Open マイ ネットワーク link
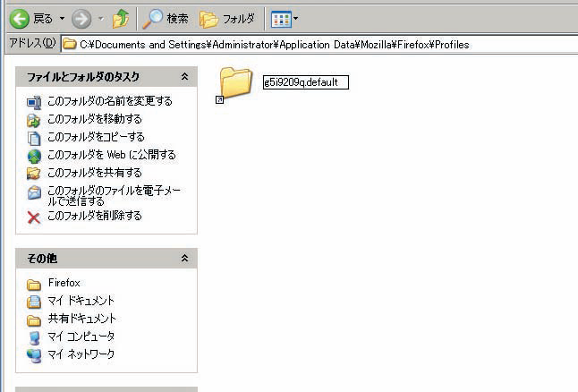This screenshot has width=578, height=392. (x=81, y=354)
